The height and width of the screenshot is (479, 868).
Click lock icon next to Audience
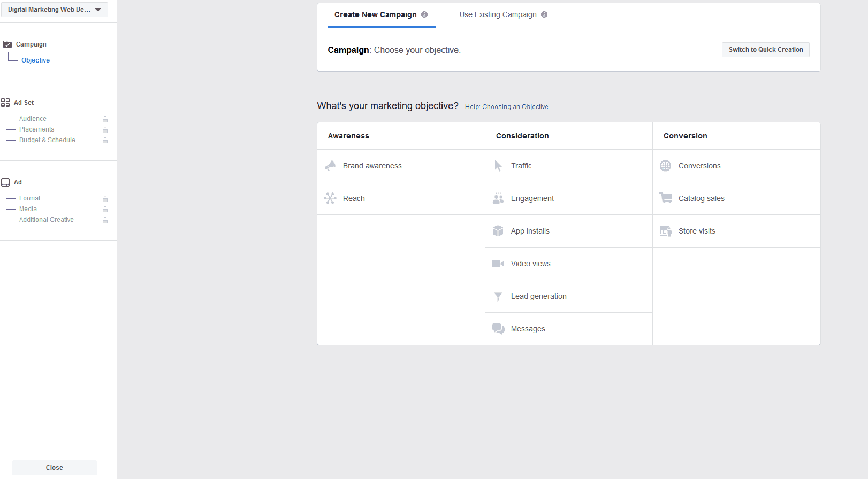105,119
